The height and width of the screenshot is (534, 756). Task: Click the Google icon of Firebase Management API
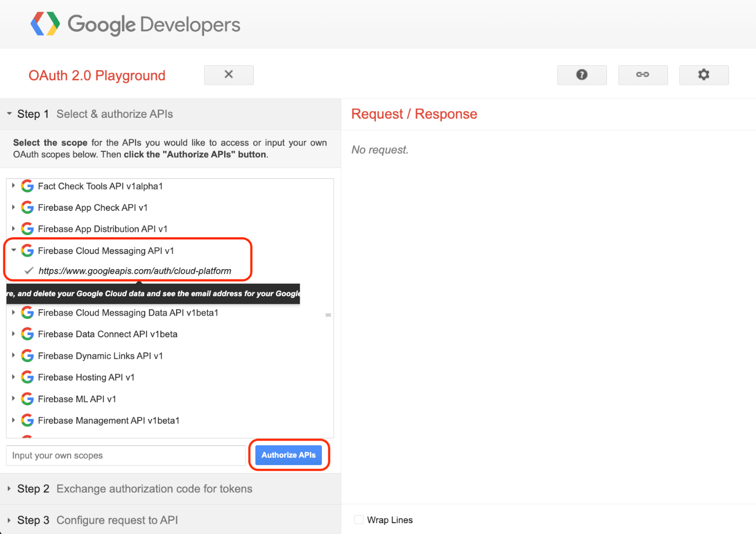pos(27,420)
